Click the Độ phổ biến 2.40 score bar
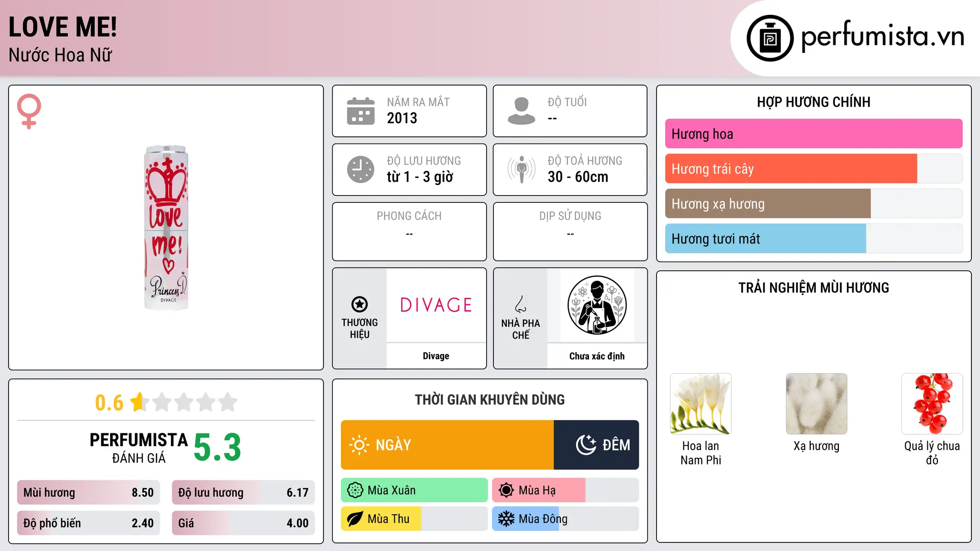This screenshot has width=980, height=551. point(89,523)
